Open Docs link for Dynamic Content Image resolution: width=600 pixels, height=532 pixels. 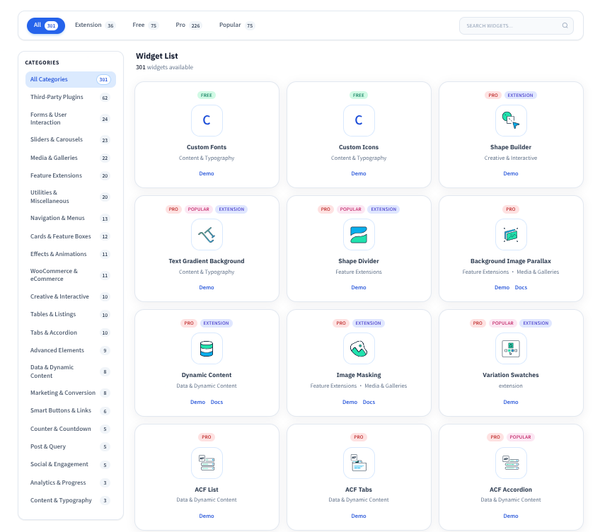click(x=217, y=402)
